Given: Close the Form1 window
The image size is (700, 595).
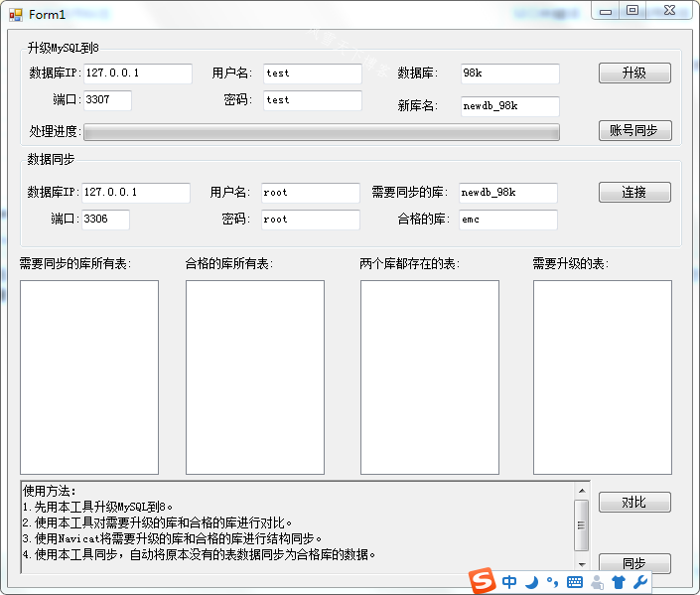Looking at the screenshot, I should tap(669, 11).
